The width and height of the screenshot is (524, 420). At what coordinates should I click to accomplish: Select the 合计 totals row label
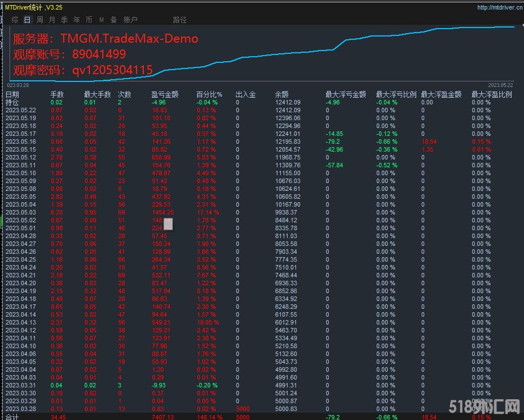click(12, 417)
